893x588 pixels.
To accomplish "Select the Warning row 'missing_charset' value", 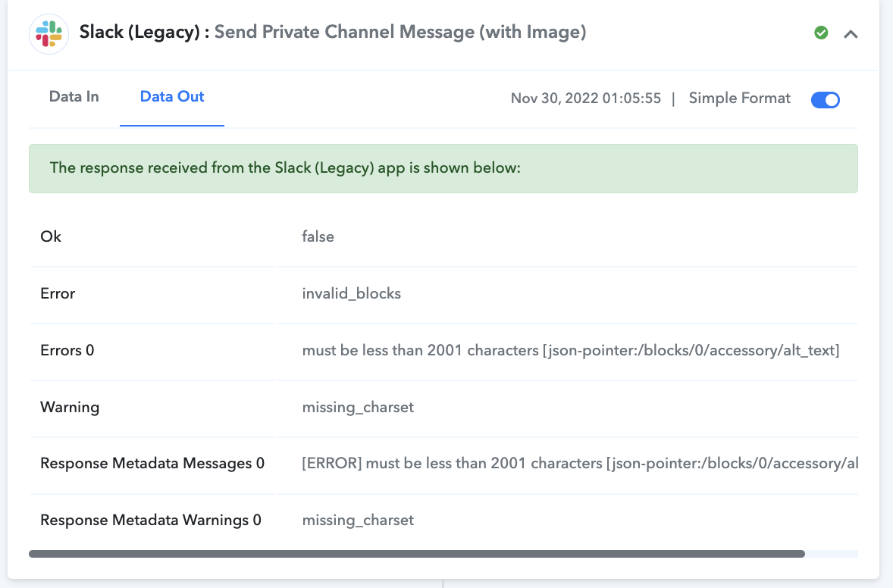I will [x=358, y=408].
